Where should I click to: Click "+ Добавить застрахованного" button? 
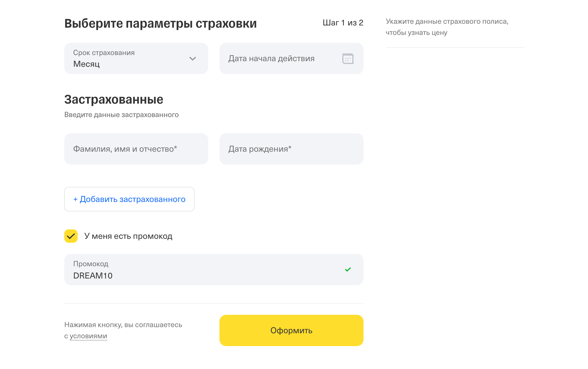pyautogui.click(x=129, y=199)
